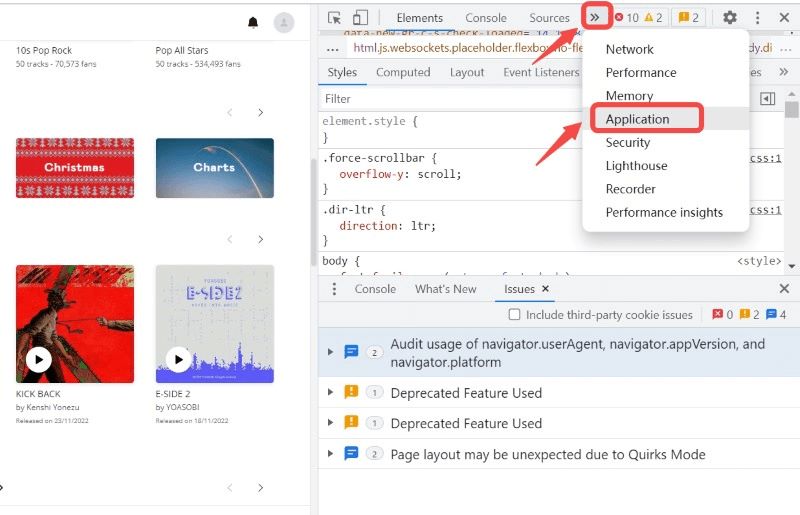
Task: Open the Christmas playlist thumbnail
Action: [x=75, y=168]
